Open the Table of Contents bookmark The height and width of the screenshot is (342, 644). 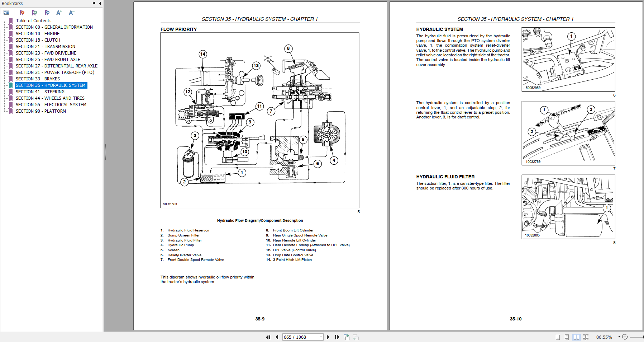tap(33, 20)
